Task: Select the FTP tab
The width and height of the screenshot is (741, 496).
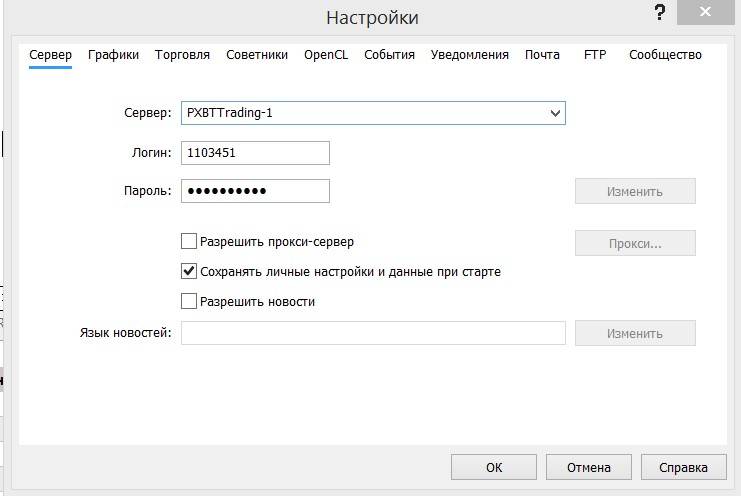Action: coord(595,55)
